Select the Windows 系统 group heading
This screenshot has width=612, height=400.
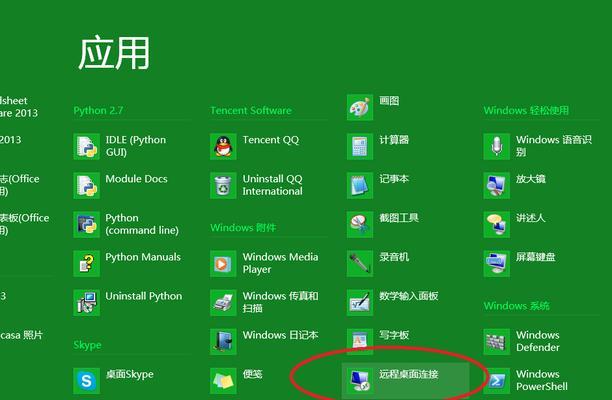[x=516, y=306]
